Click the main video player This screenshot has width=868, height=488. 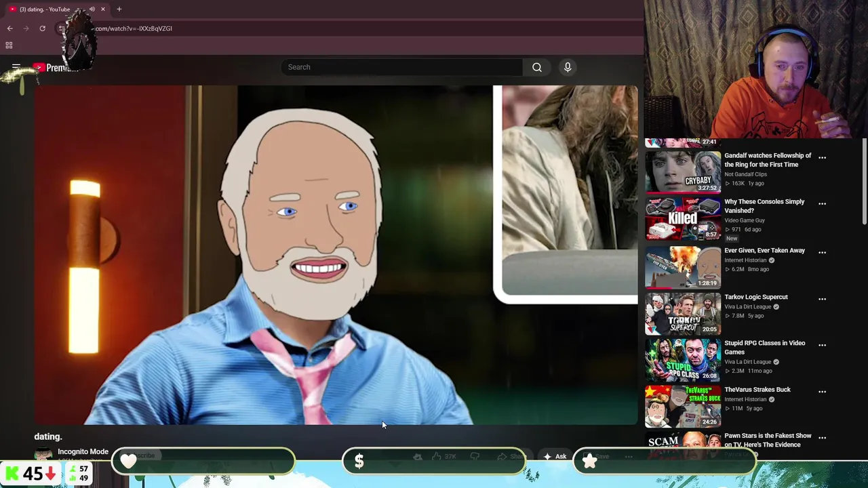[x=336, y=255]
